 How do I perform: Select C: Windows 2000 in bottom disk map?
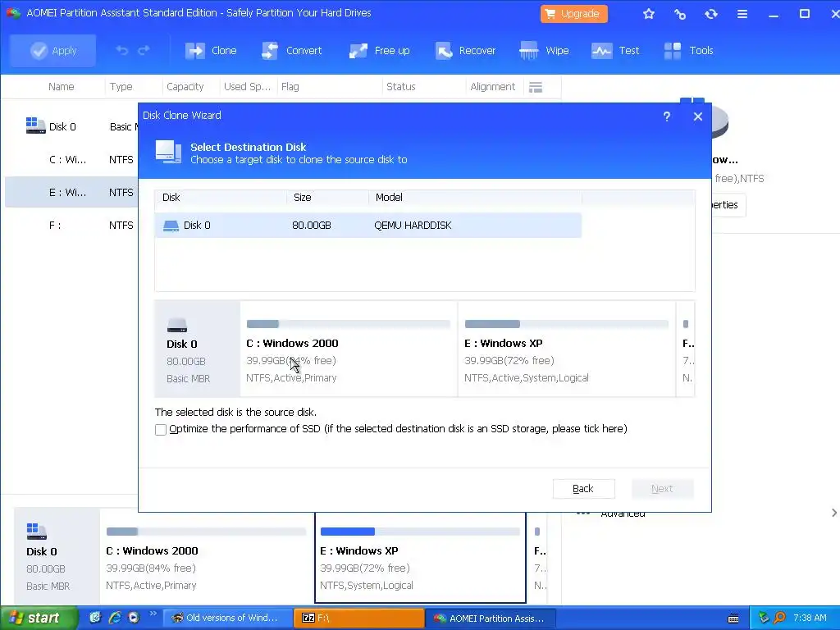pyautogui.click(x=206, y=558)
